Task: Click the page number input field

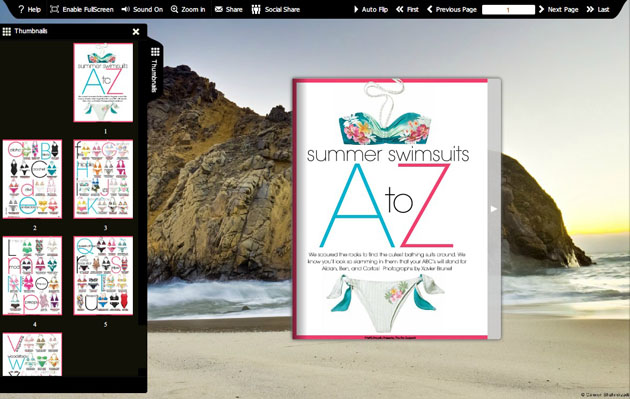Action: click(508, 10)
